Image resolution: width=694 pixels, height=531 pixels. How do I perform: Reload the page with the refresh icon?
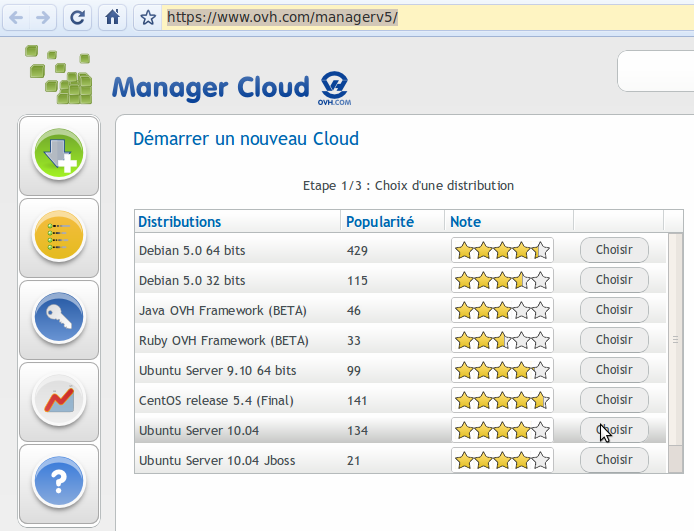point(77,18)
